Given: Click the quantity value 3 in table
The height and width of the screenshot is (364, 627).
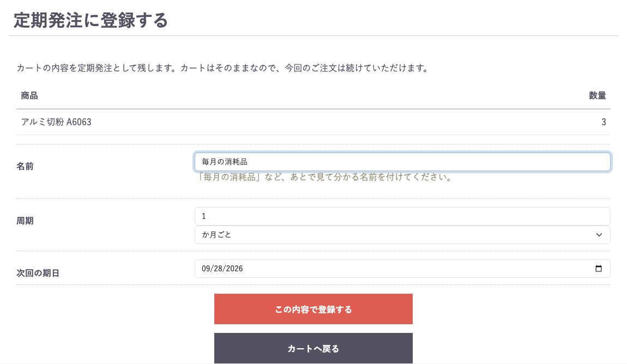Looking at the screenshot, I should click(x=604, y=122).
